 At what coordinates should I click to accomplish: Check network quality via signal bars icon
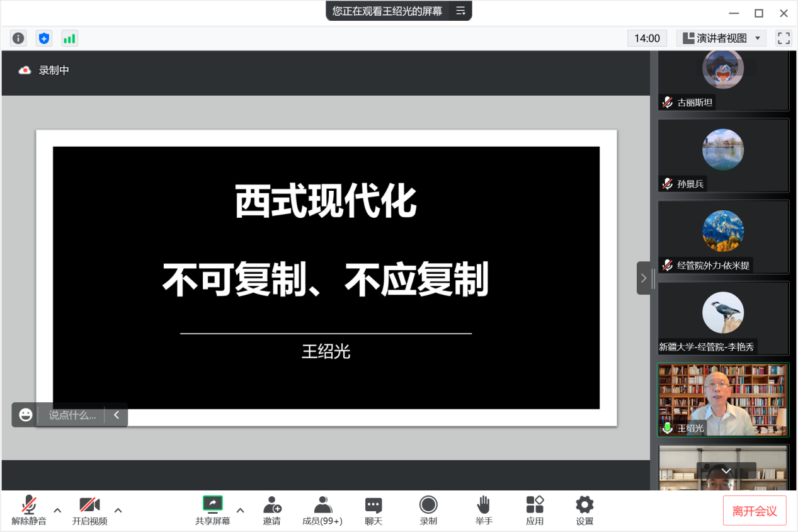pyautogui.click(x=69, y=38)
